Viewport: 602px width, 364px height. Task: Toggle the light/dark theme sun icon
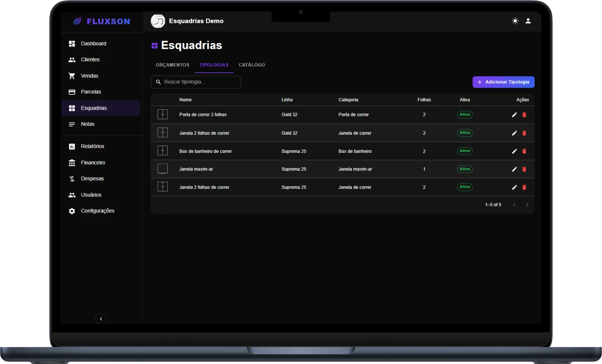coord(515,21)
